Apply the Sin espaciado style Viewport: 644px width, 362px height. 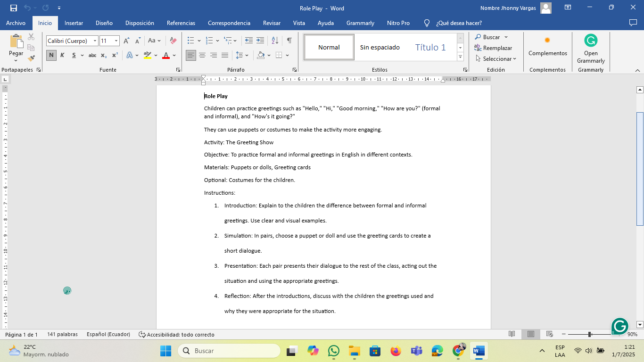(380, 47)
